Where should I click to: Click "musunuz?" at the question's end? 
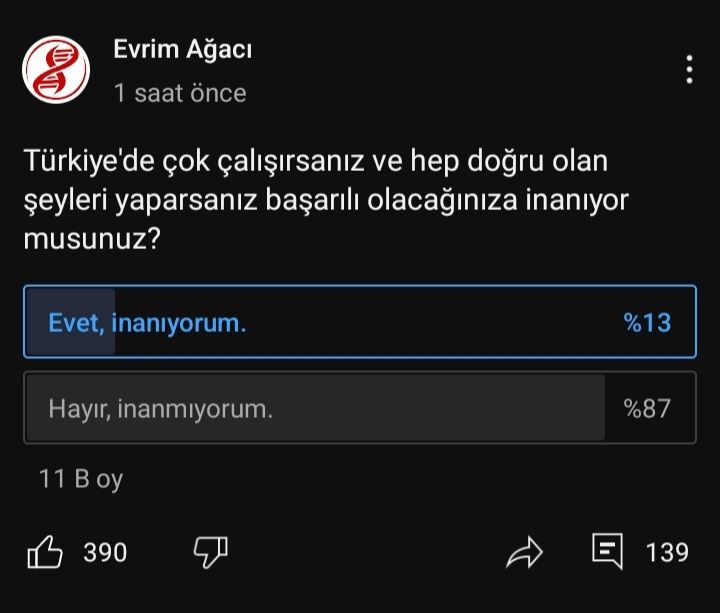[92, 239]
